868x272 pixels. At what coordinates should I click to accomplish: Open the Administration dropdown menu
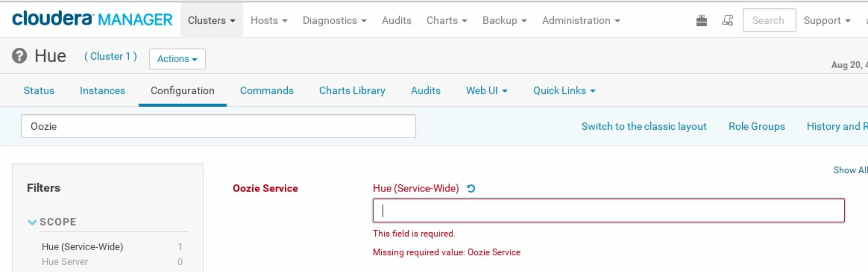click(x=581, y=20)
